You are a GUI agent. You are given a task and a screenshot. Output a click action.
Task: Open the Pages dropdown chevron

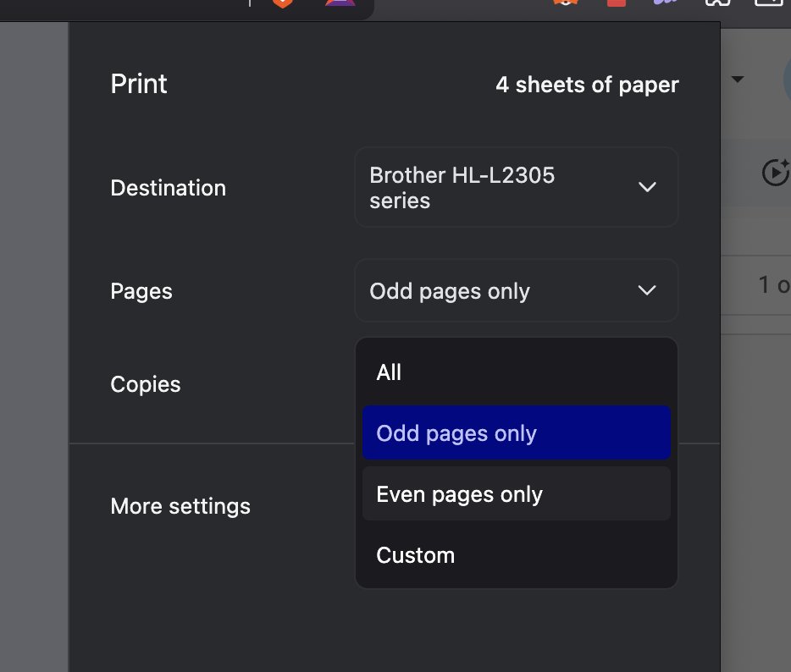[x=646, y=290]
